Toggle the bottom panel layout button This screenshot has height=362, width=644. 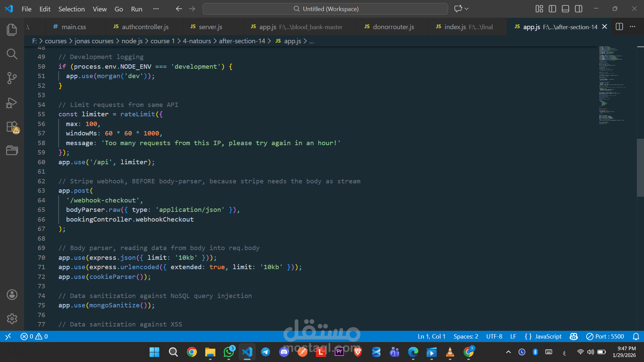point(565,9)
